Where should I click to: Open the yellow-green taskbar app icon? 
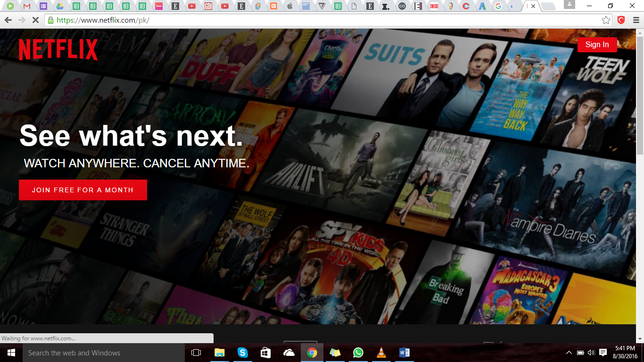pos(335,353)
